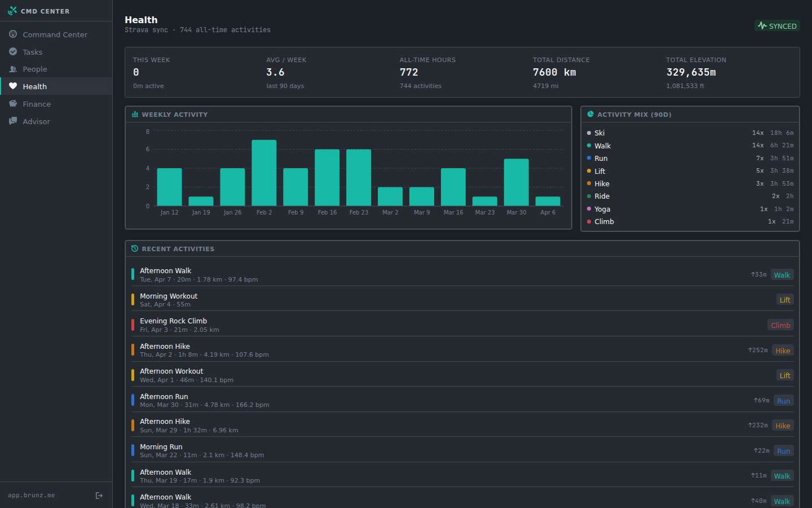Click the Lift tag on Morning Workout
812x508 pixels.
[x=785, y=300]
